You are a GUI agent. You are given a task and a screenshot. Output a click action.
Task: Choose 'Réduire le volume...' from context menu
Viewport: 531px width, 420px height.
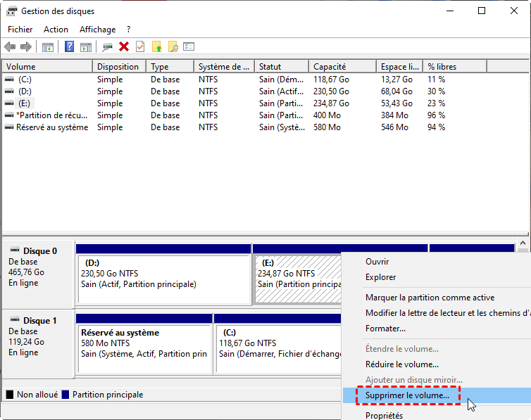click(x=401, y=364)
